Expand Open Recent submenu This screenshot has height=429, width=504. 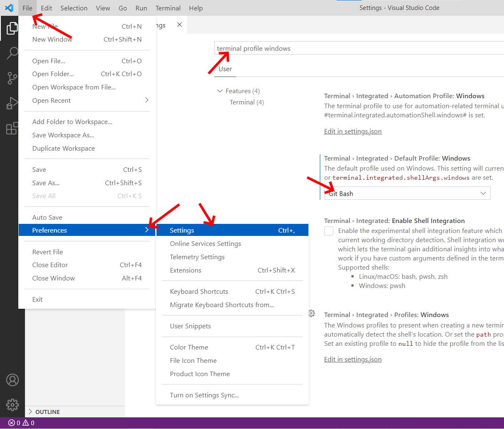pyautogui.click(x=87, y=100)
